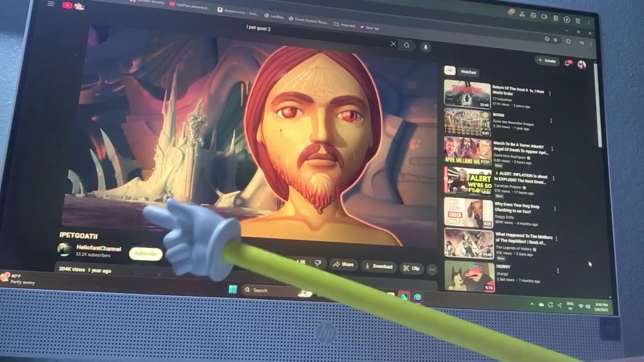Open the Windows Start button
644x362 pixels.
(x=232, y=290)
